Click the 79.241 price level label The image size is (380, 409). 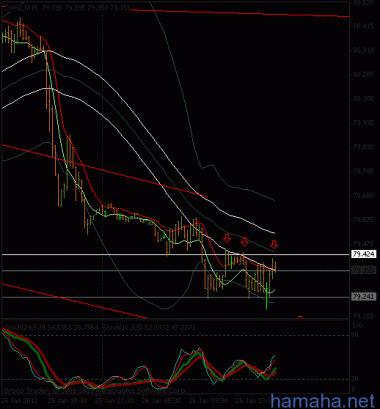[x=364, y=297]
